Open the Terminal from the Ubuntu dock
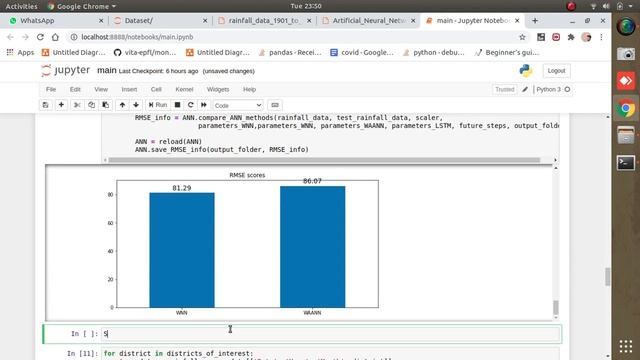This screenshot has height=360, width=640. (626, 163)
